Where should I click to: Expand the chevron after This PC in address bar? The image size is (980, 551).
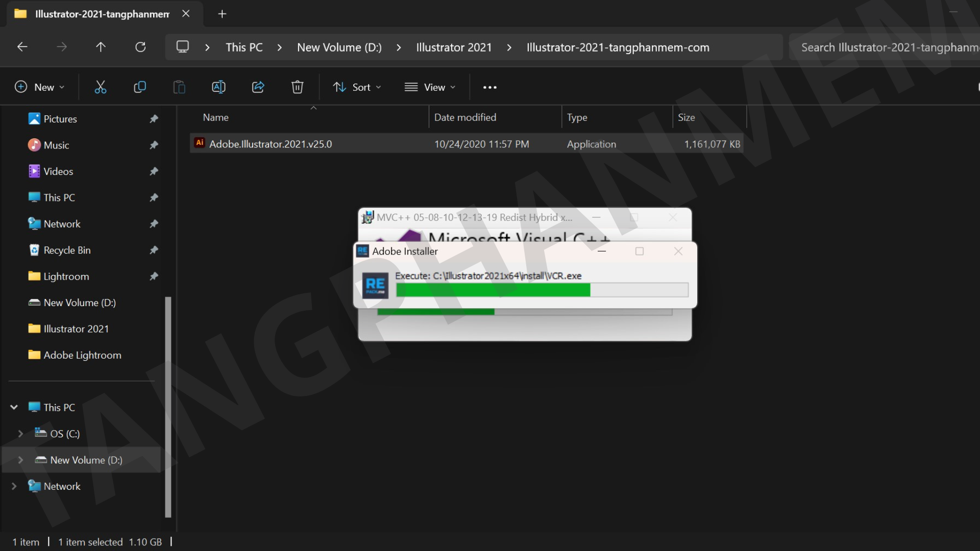pyautogui.click(x=279, y=47)
